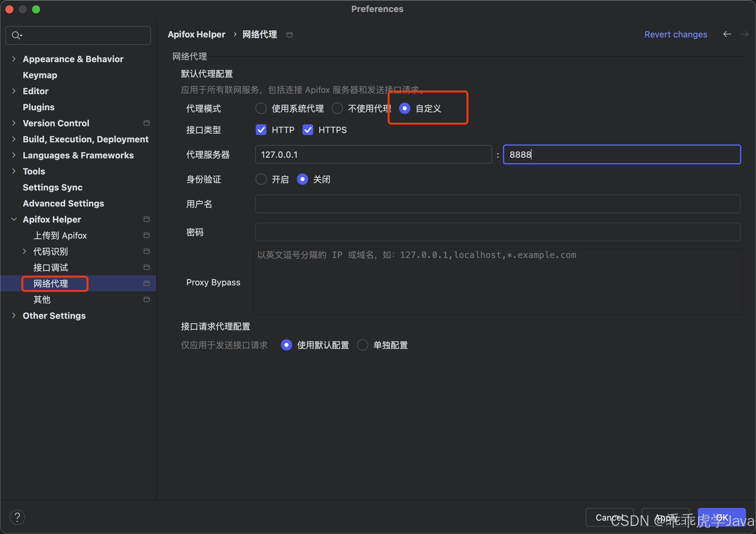Click the search magnifier icon
The width and height of the screenshot is (756, 534).
click(16, 35)
